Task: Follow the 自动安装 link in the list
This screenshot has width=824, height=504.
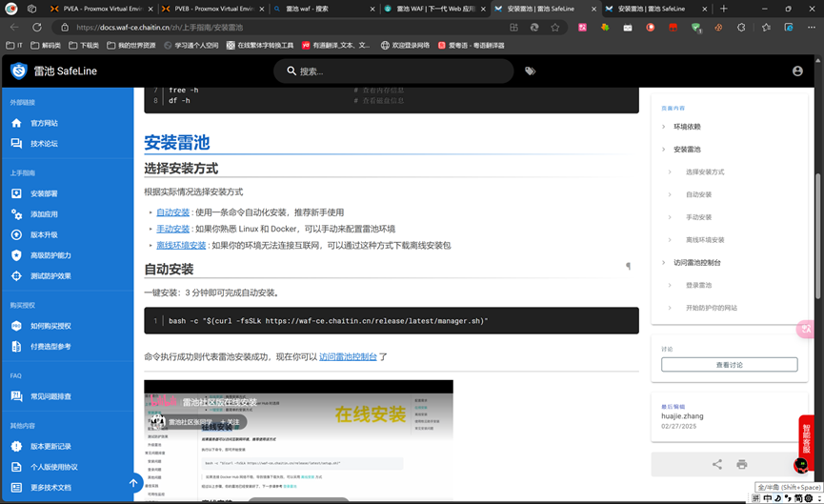Action: 172,212
